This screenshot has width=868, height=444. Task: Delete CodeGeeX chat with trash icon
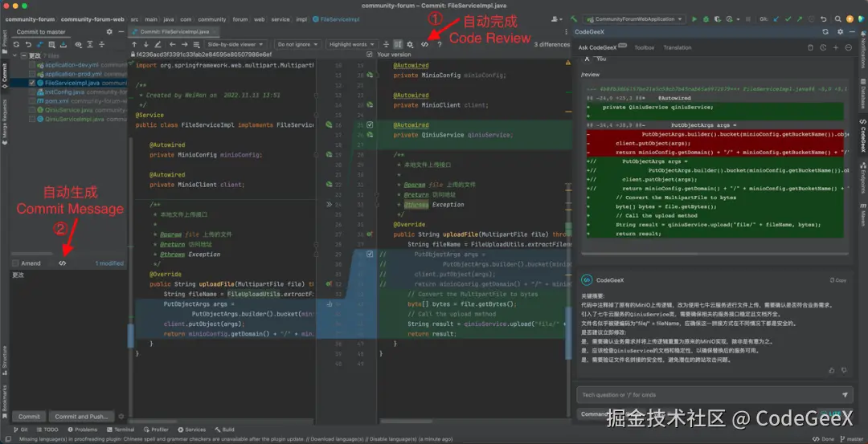click(810, 47)
